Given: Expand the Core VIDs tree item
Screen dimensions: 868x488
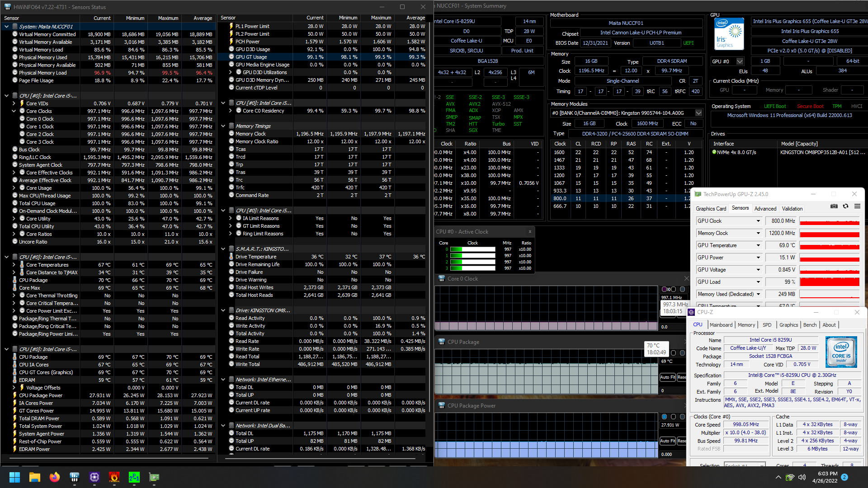Looking at the screenshot, I should pos(14,103).
